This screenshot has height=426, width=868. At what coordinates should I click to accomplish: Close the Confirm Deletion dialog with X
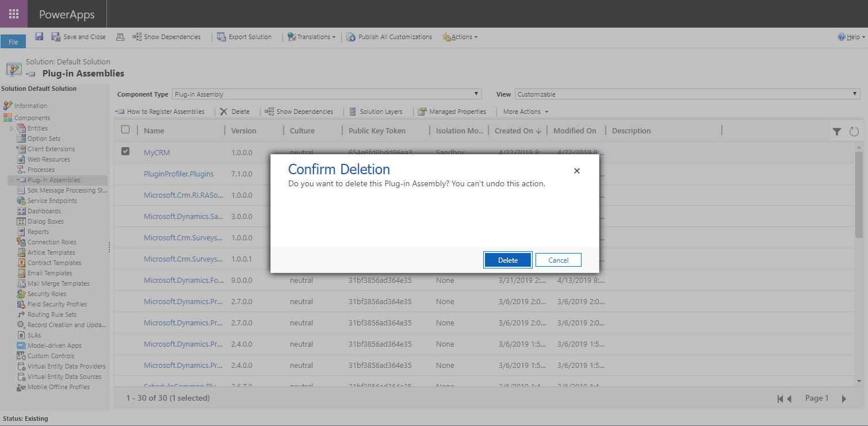click(577, 171)
